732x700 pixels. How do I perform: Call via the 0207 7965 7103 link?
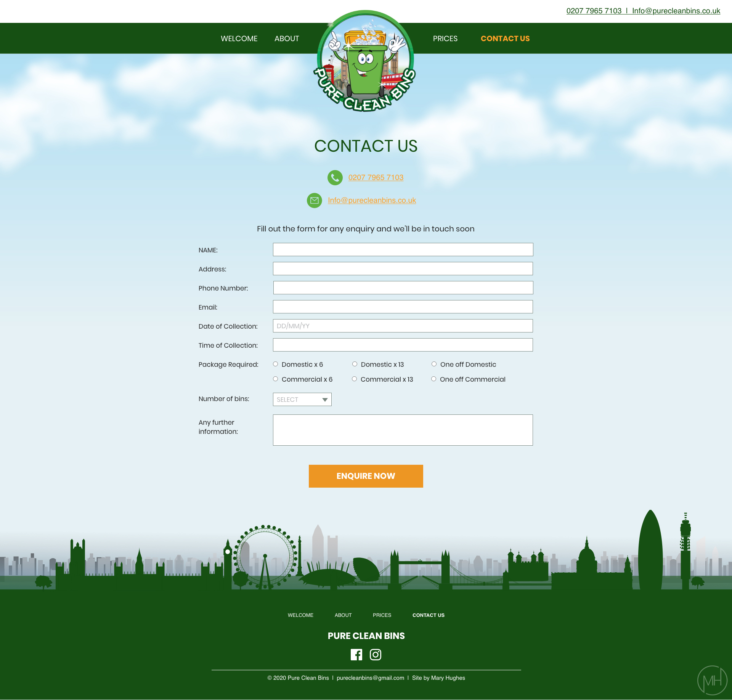pyautogui.click(x=376, y=177)
